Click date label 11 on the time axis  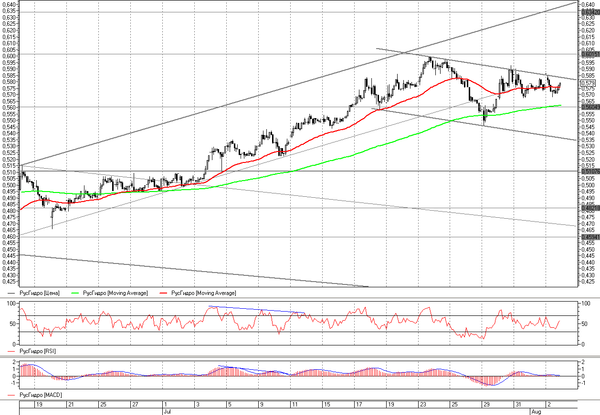[x=294, y=404]
